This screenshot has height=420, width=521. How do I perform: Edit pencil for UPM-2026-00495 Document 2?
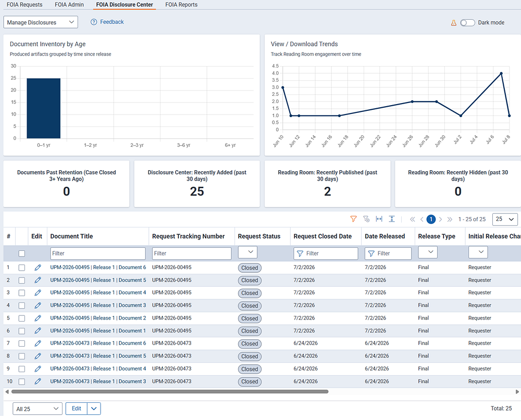pos(38,318)
